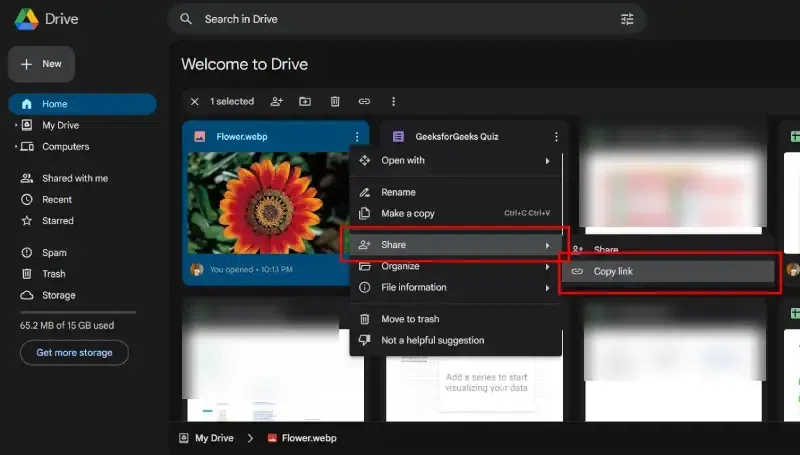
Task: Open Starred in the sidebar
Action: 57,221
